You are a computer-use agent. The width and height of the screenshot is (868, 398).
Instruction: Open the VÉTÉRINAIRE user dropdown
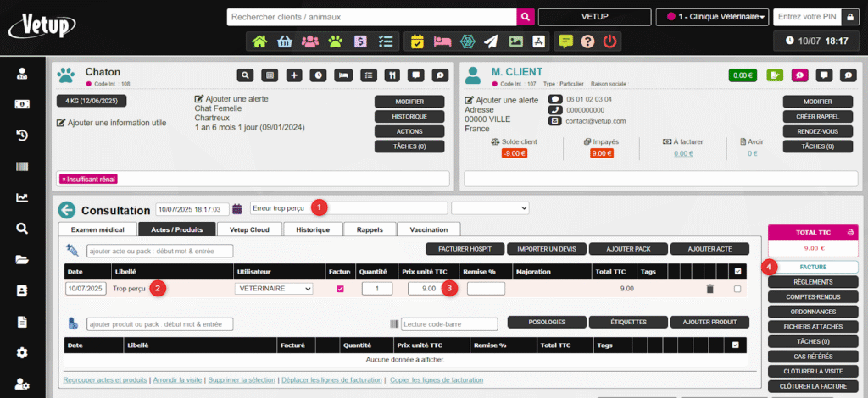[273, 289]
